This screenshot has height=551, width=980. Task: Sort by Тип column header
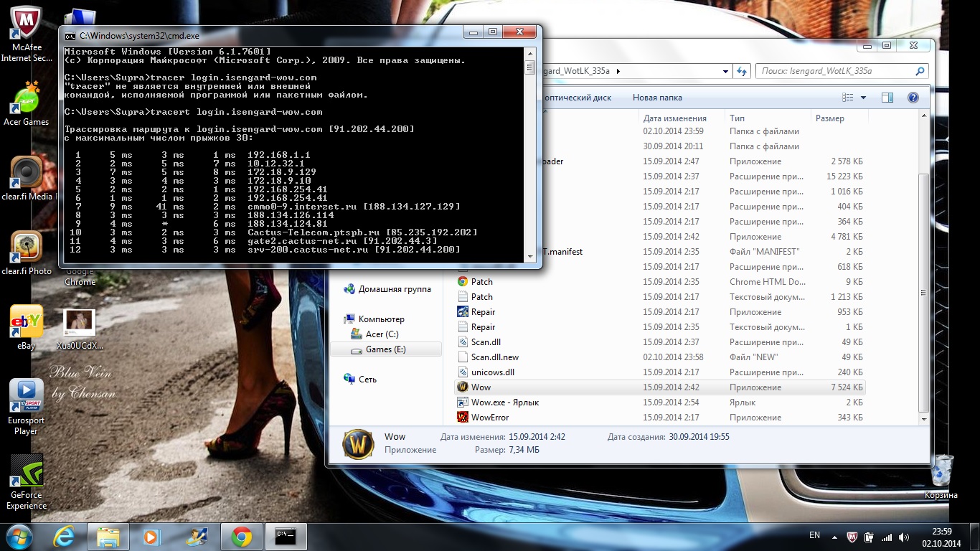768,118
